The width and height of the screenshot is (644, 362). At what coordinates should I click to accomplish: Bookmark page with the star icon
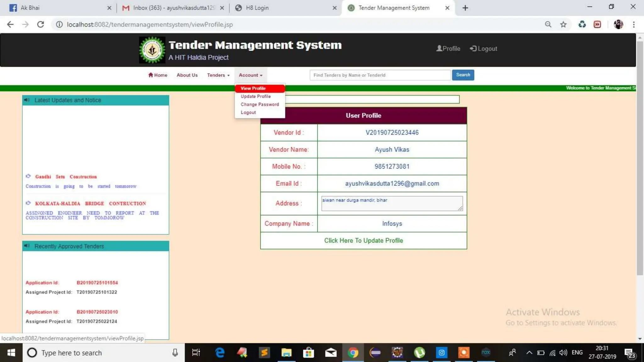point(563,25)
